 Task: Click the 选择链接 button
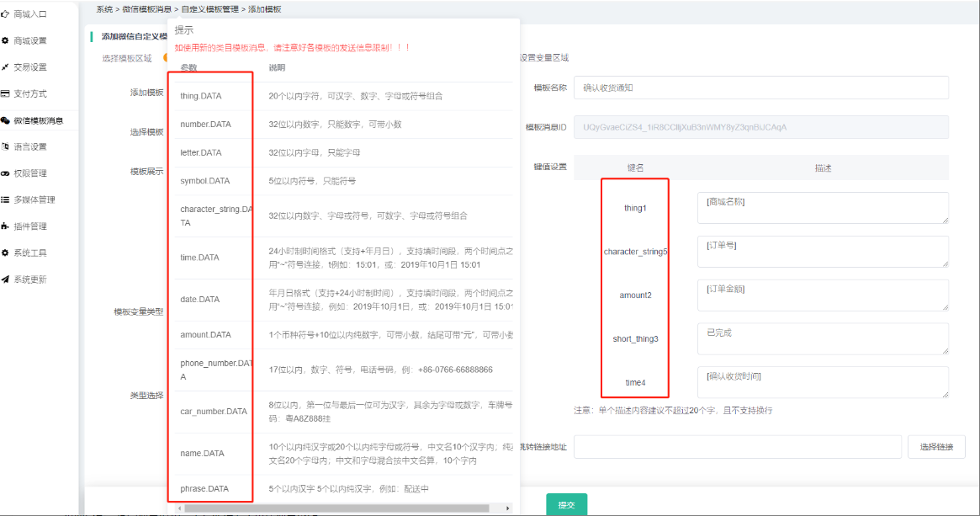click(x=936, y=447)
